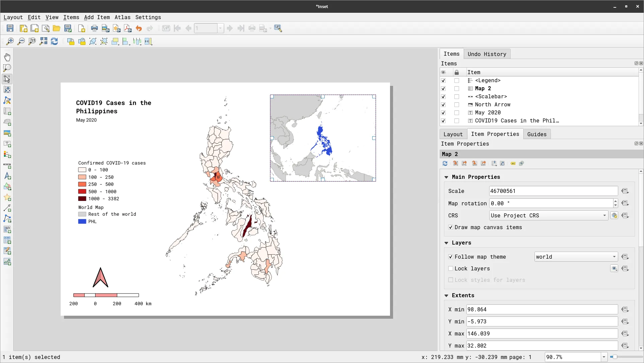
Task: Click the Refresh View toolbar icon
Action: tap(54, 41)
